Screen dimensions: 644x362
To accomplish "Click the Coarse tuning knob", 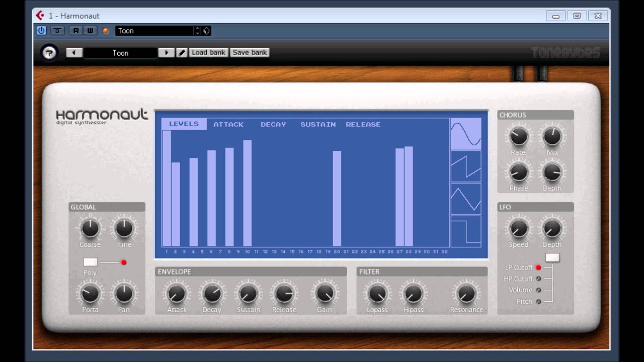I will click(x=90, y=229).
